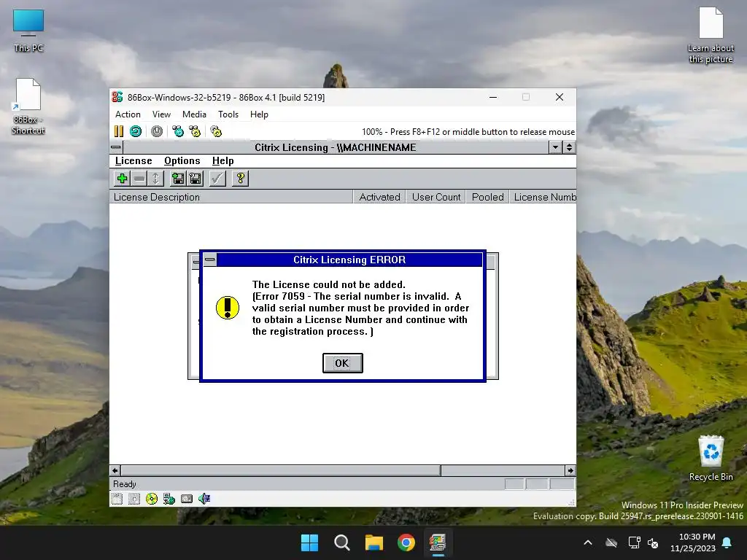This screenshot has width=747, height=560.
Task: Click the grayed up-down arrows toolbar icon
Action: pos(156,179)
